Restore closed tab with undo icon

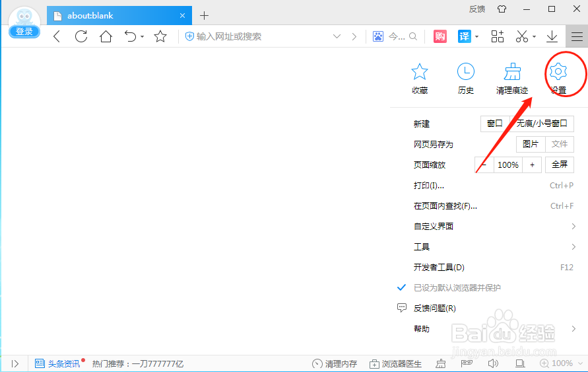[x=130, y=36]
